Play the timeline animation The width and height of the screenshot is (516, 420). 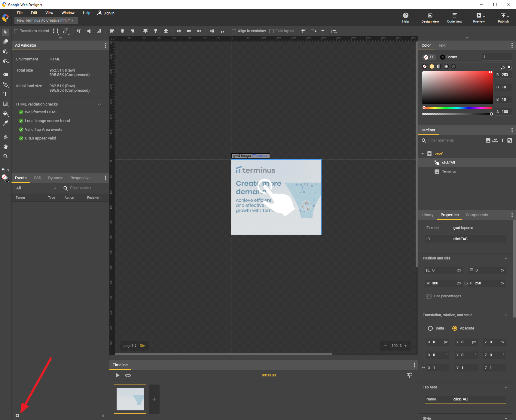(x=118, y=375)
